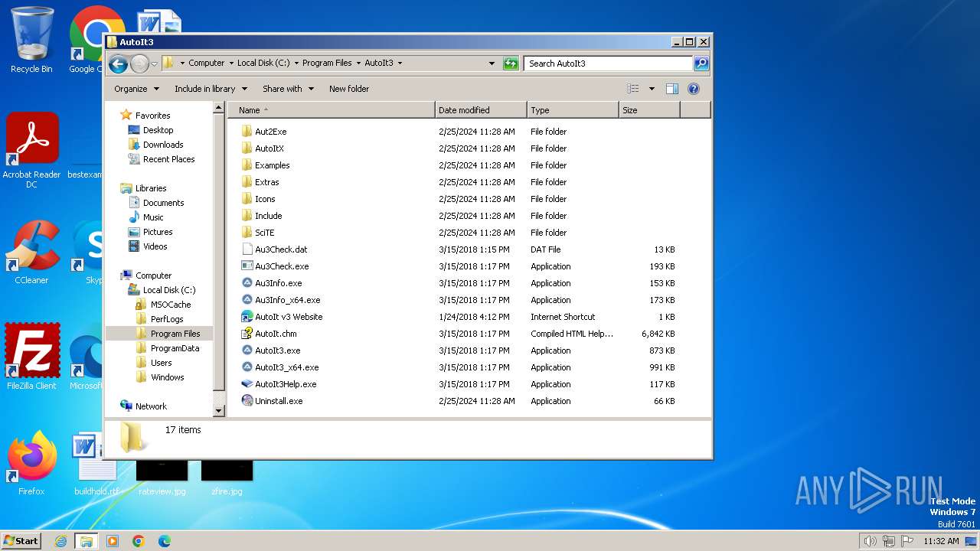The width and height of the screenshot is (980, 551).
Task: Open the Pictures library
Action: [158, 232]
